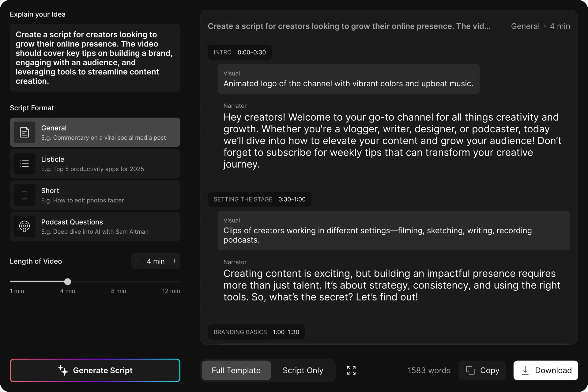The height and width of the screenshot is (392, 588).
Task: Choose the Short script format option
Action: [95, 195]
